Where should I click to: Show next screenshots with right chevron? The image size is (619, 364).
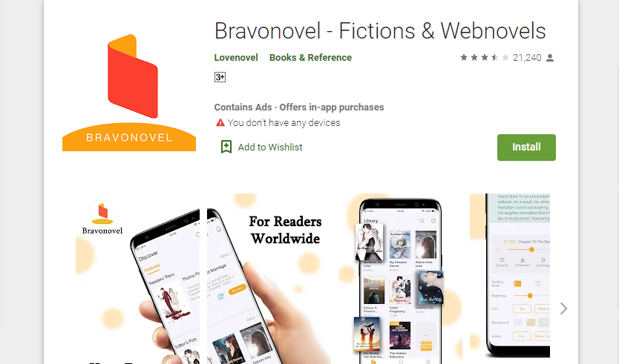pyautogui.click(x=563, y=308)
